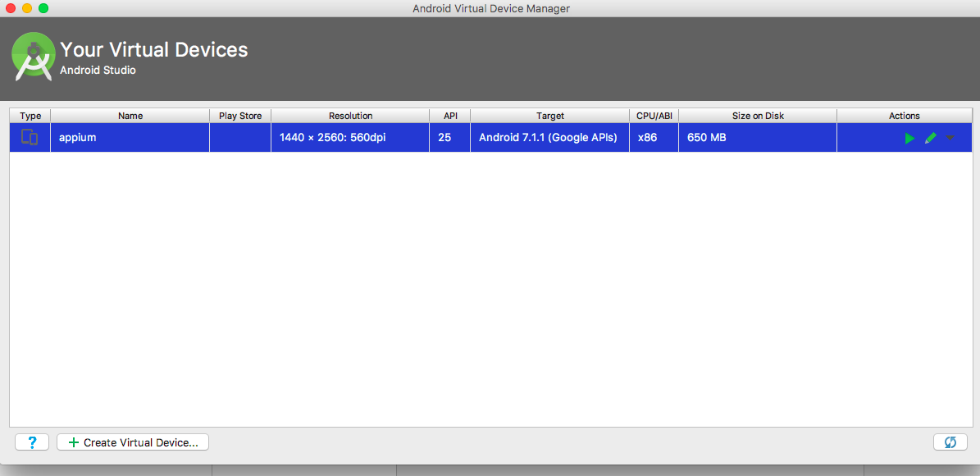Sort by the Type column header
The width and height of the screenshot is (980, 476).
pos(30,116)
